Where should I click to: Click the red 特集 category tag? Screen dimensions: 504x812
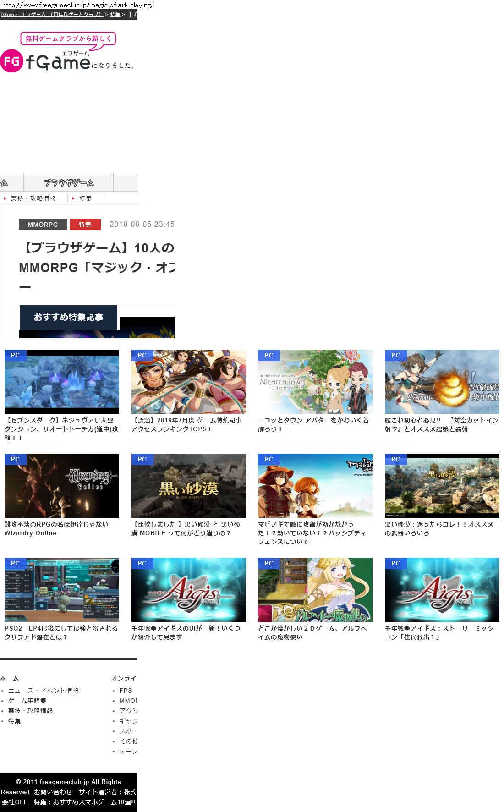coord(85,225)
